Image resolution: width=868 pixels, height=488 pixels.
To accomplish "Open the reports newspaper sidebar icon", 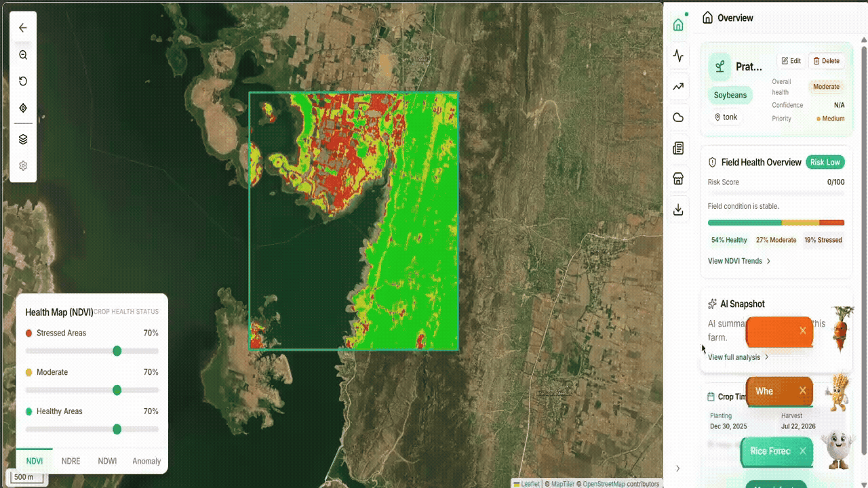I will pyautogui.click(x=678, y=148).
